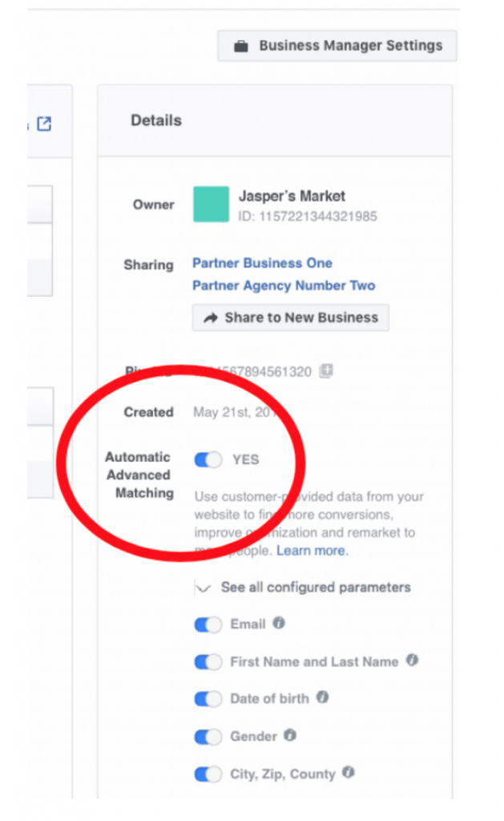The height and width of the screenshot is (821, 504).
Task: Click info icon next to Date of birth
Action: pyautogui.click(x=322, y=698)
